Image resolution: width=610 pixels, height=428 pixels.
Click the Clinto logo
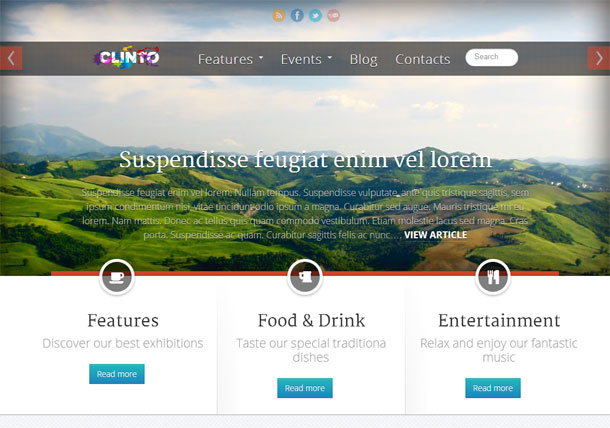click(127, 58)
